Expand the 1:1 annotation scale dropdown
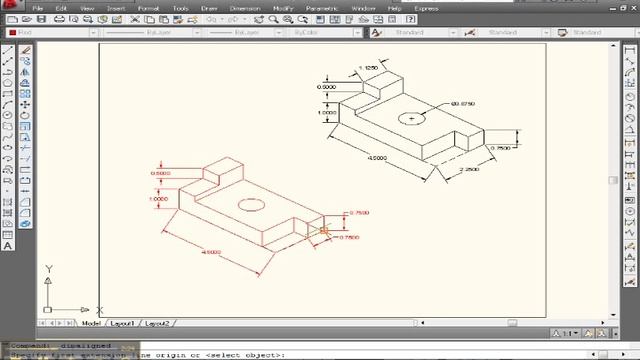Viewport: 640px width, 360px height. point(575,333)
